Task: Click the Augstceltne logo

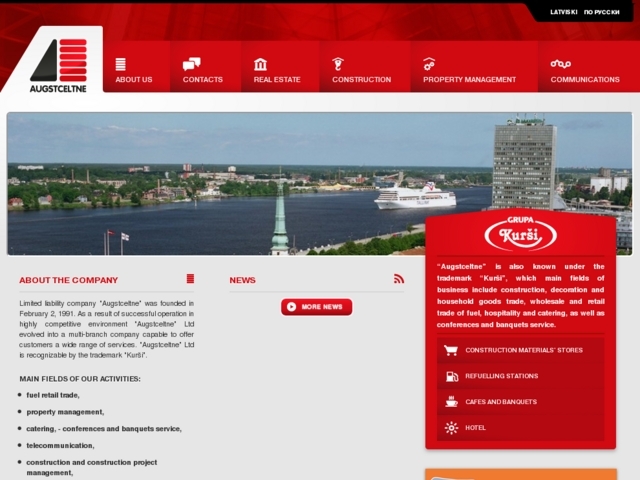Action: click(58, 65)
